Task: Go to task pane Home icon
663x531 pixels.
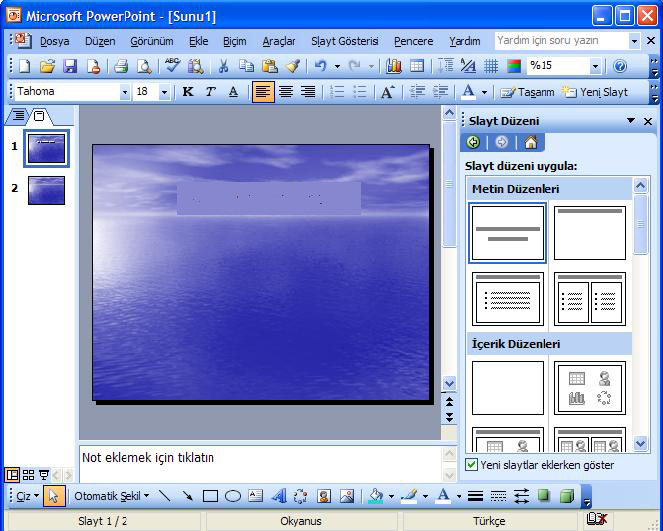Action: [x=530, y=142]
